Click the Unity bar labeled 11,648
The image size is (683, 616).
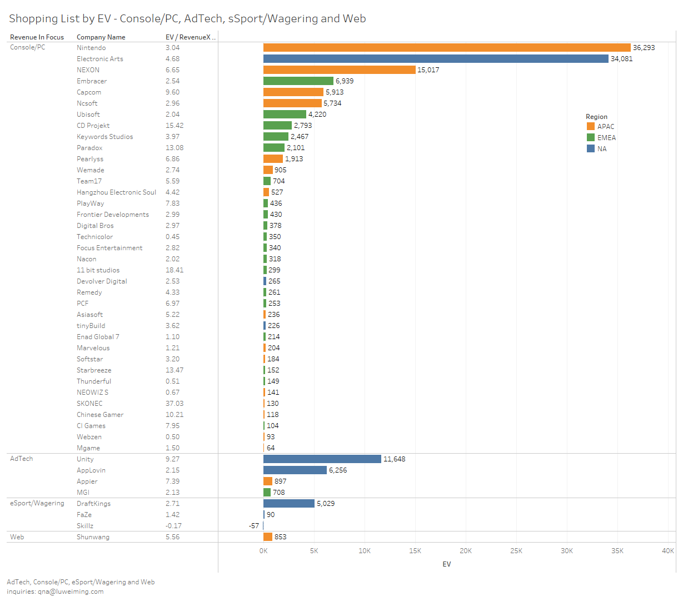(322, 459)
